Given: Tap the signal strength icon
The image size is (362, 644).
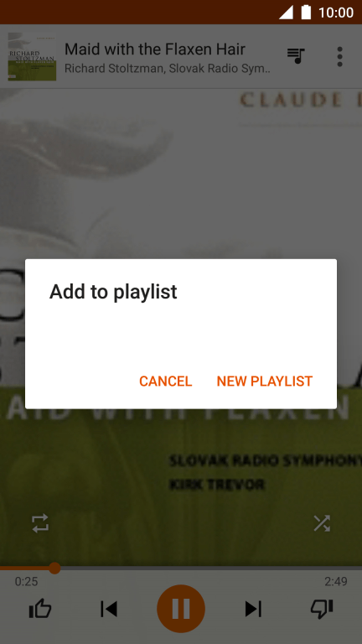Looking at the screenshot, I should click(x=286, y=13).
